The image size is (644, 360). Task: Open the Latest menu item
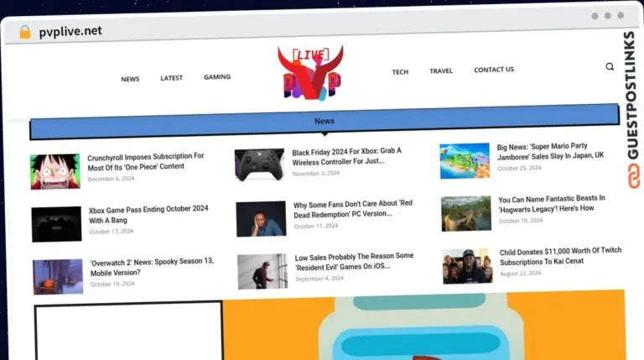click(171, 78)
